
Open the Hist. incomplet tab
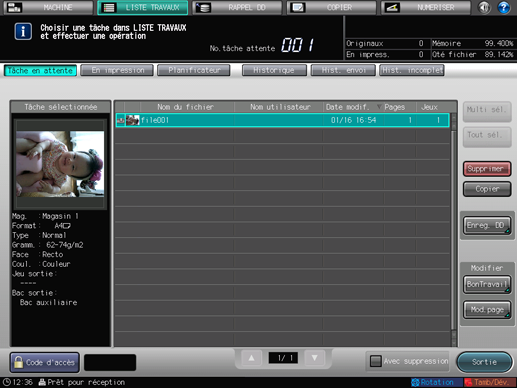pyautogui.click(x=412, y=70)
